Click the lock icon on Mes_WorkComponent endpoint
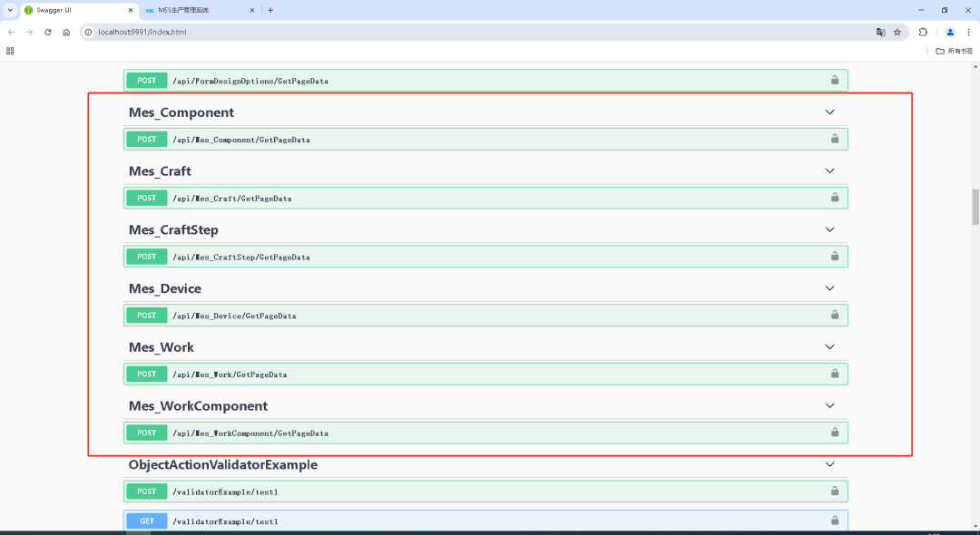 click(x=834, y=433)
